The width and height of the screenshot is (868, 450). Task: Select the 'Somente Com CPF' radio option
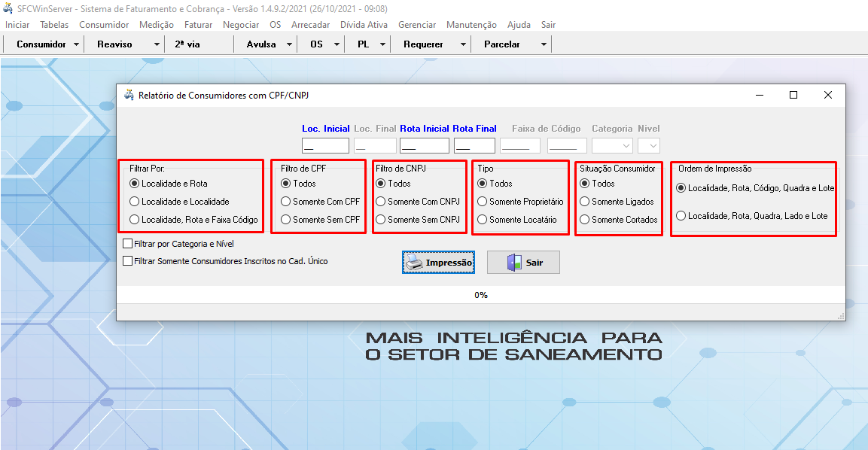tap(286, 202)
